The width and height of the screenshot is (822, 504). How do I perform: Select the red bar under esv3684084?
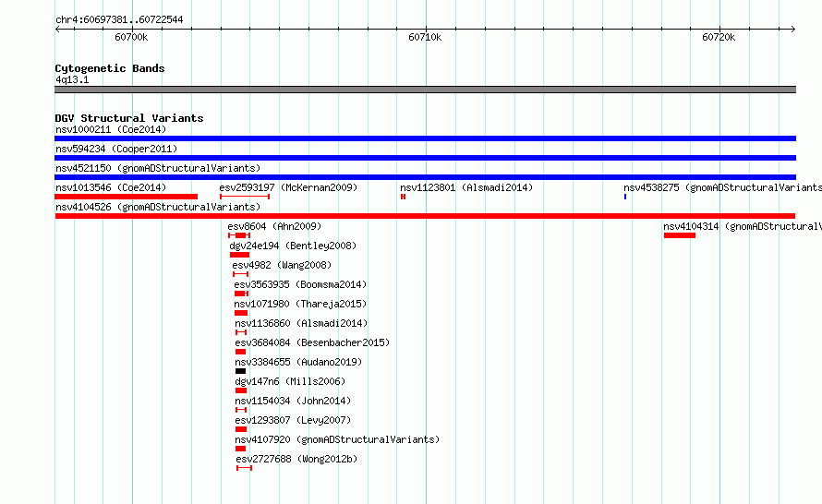click(x=241, y=352)
